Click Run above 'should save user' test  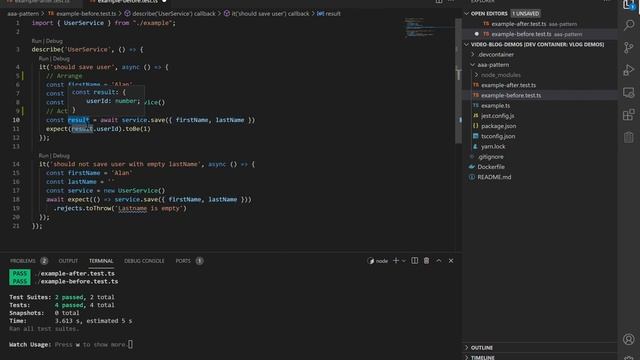tap(43, 58)
